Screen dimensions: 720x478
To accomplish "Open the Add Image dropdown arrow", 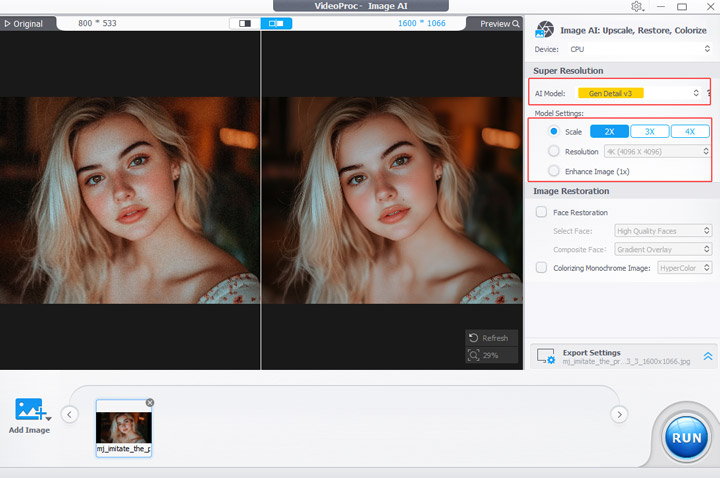I will click(x=49, y=418).
